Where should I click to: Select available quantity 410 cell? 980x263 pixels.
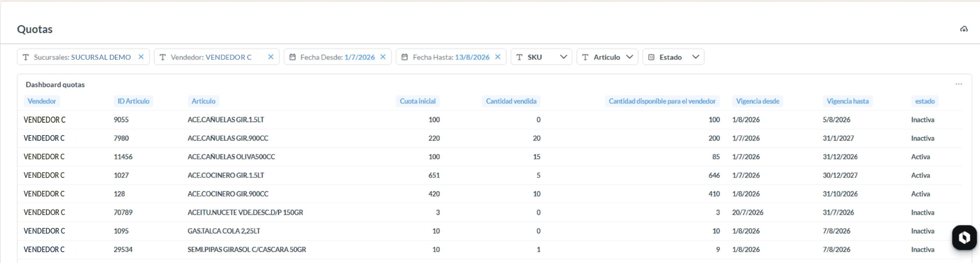714,194
